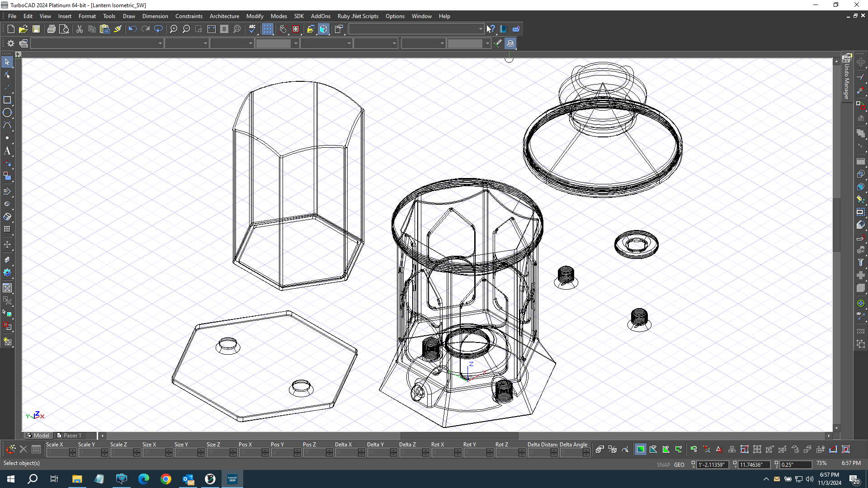Viewport: 868px width, 488px height.
Task: Open the Architecture menu
Action: pos(224,16)
